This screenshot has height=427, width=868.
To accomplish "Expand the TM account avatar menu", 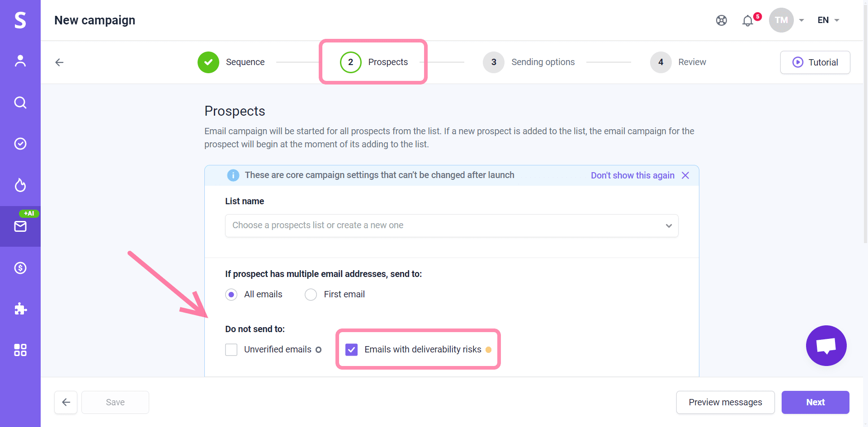I will [x=787, y=20].
